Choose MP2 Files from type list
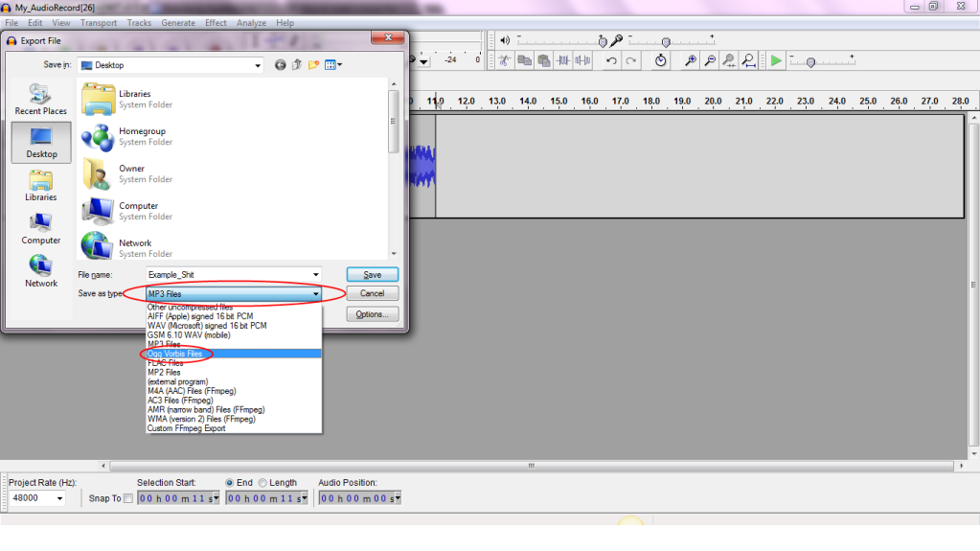This screenshot has width=980, height=551. point(234,373)
